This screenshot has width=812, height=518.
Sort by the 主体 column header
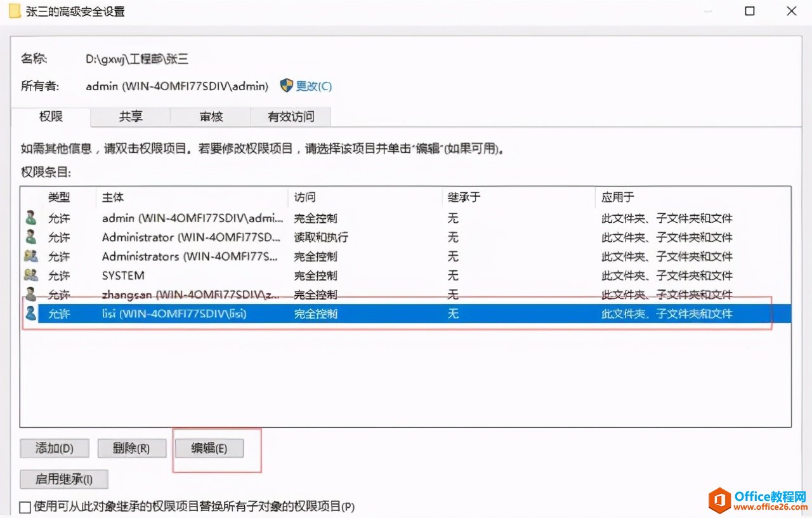click(192, 197)
